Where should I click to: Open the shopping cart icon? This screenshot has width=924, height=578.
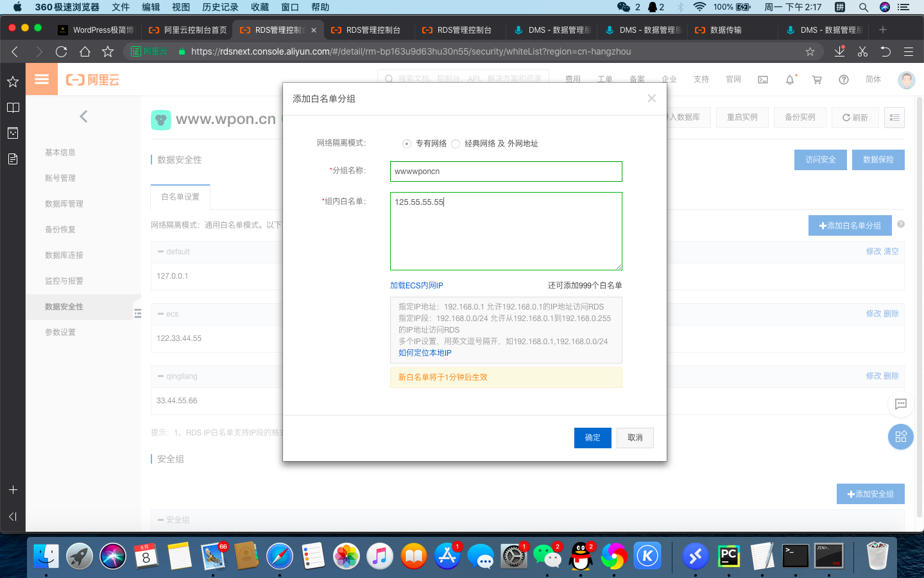(817, 80)
